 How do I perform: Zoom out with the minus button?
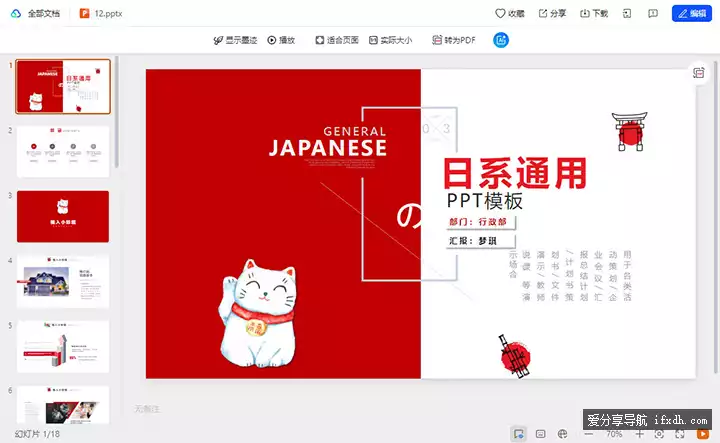pos(589,434)
